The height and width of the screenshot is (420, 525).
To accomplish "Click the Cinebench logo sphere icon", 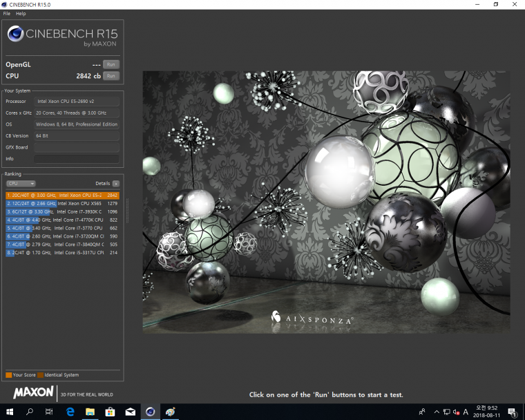I will [15, 34].
